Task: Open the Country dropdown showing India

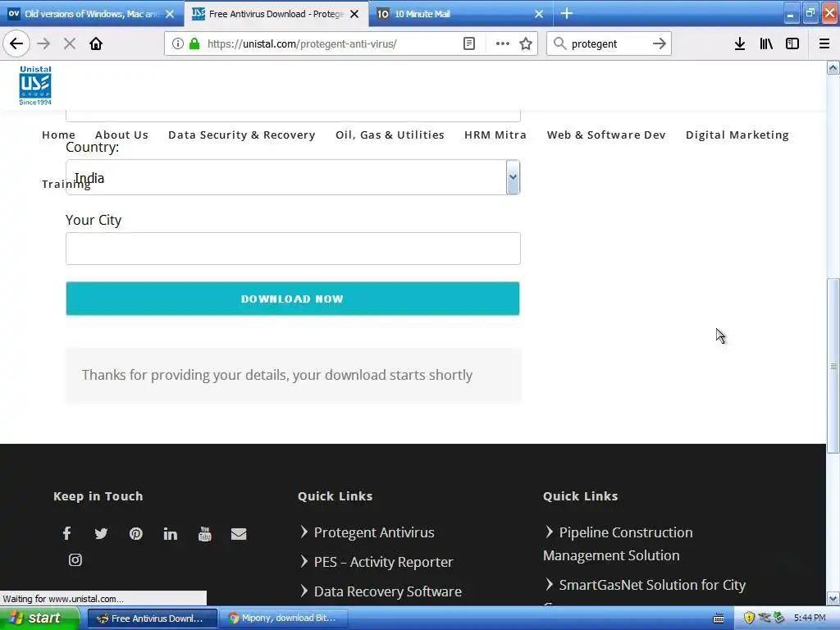Action: tap(293, 177)
